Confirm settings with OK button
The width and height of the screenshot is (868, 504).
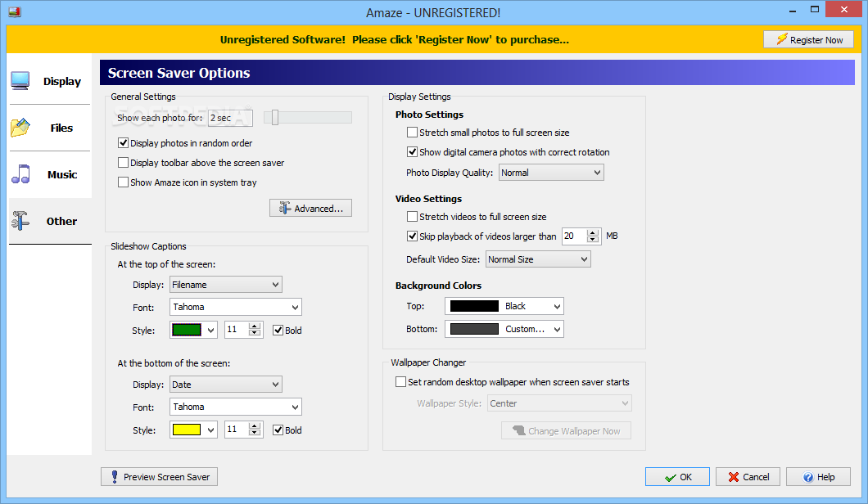pyautogui.click(x=677, y=477)
